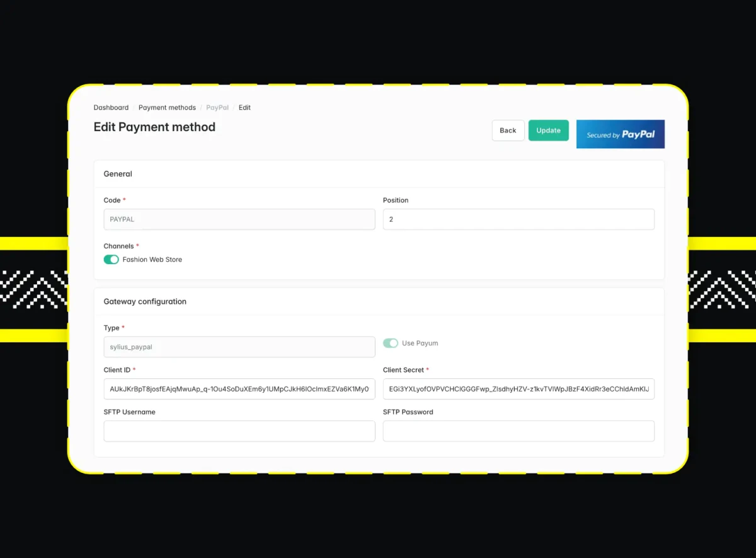Image resolution: width=756 pixels, height=558 pixels.
Task: Open the PayPal breadcrumb entry
Action: tap(217, 107)
